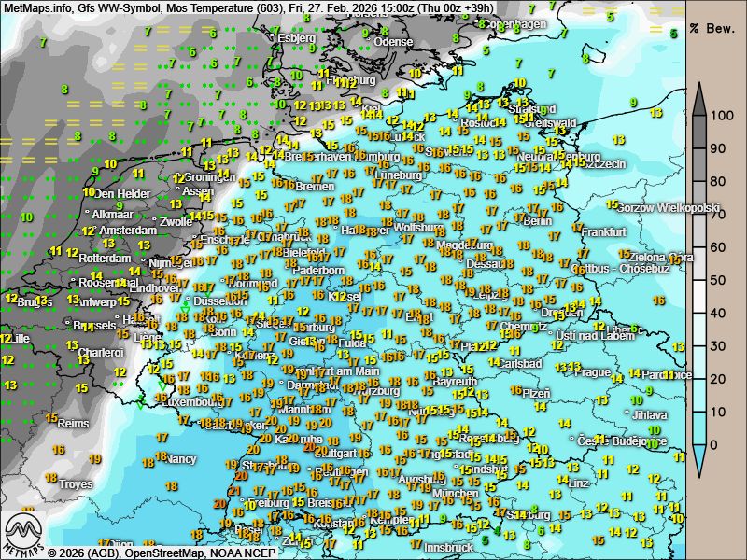Click the 0 value on the legend scale
This screenshot has height=560, width=747.
click(x=715, y=444)
